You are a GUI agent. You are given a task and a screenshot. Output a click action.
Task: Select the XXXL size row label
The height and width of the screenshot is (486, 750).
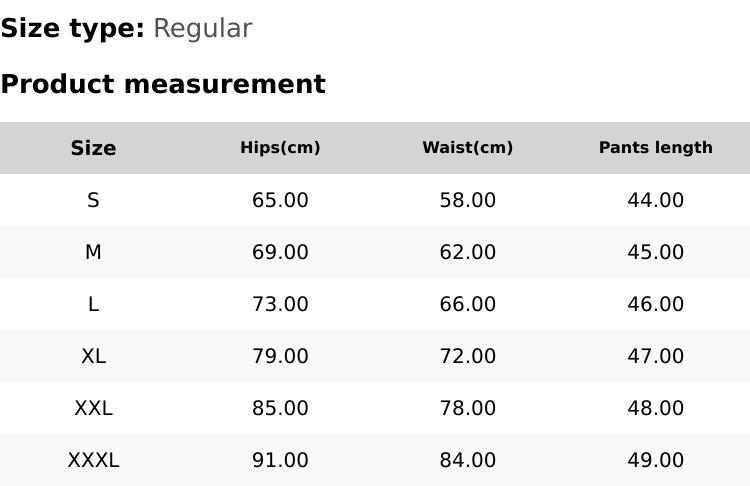[93, 460]
